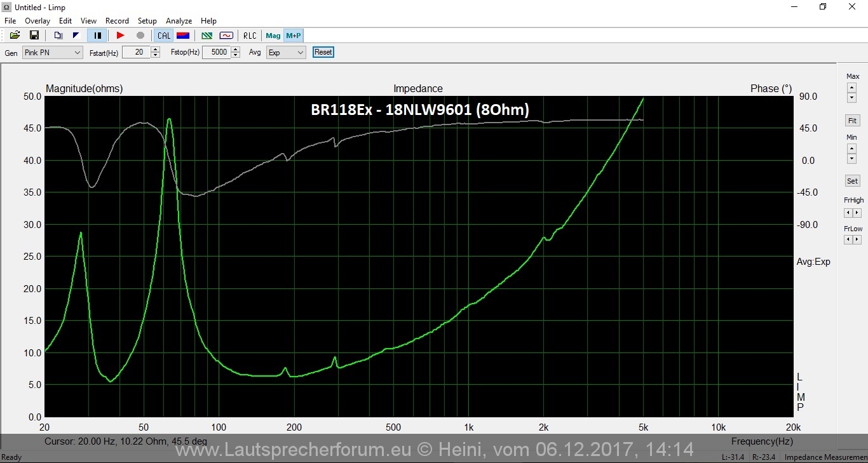Switch to Mag only display mode
This screenshot has width=868, height=463.
273,36
